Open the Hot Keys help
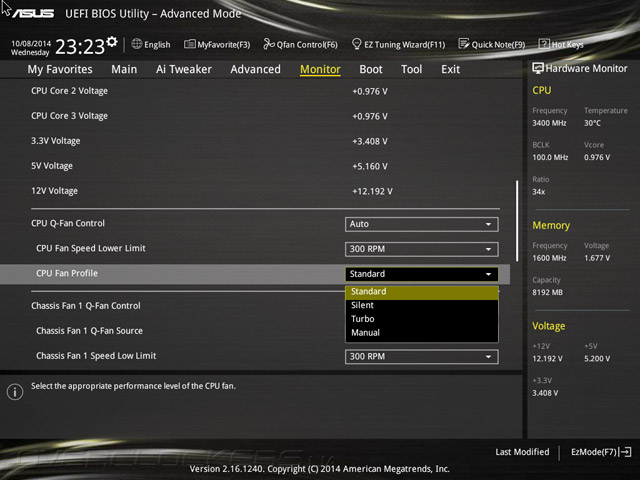This screenshot has width=640, height=480. click(561, 44)
